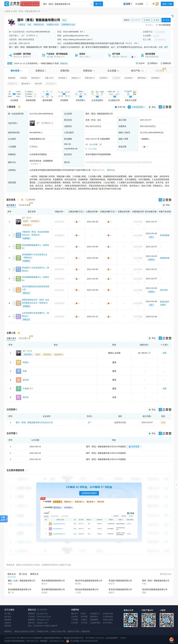Switch to the 历史主要人员 tab
The image size is (178, 644).
coord(24,339)
